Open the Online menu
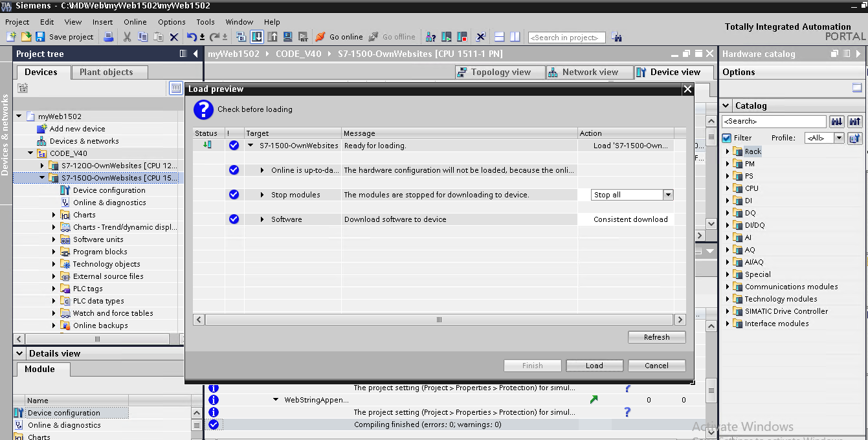This screenshot has width=868, height=440. point(135,22)
